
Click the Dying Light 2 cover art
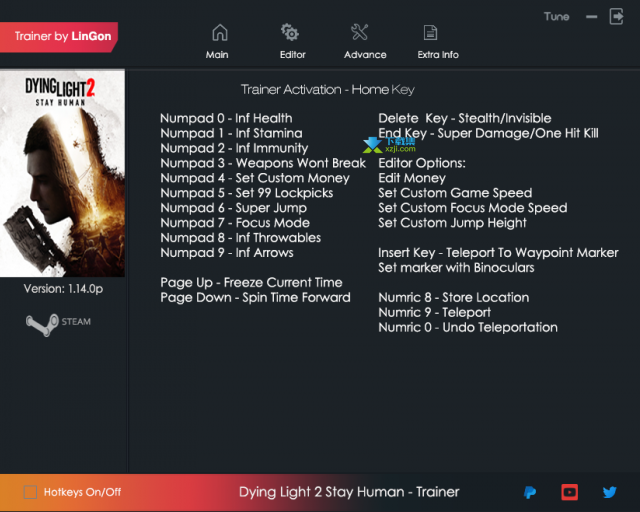62,174
